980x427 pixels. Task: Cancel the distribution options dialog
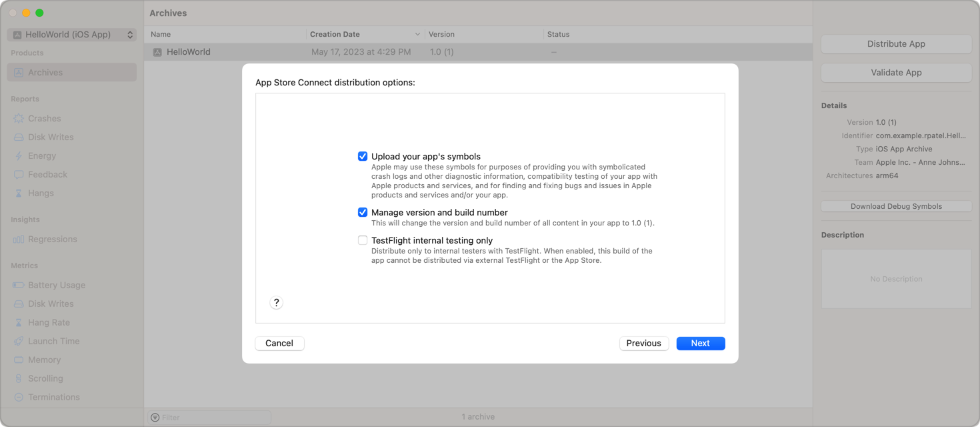pyautogui.click(x=279, y=343)
